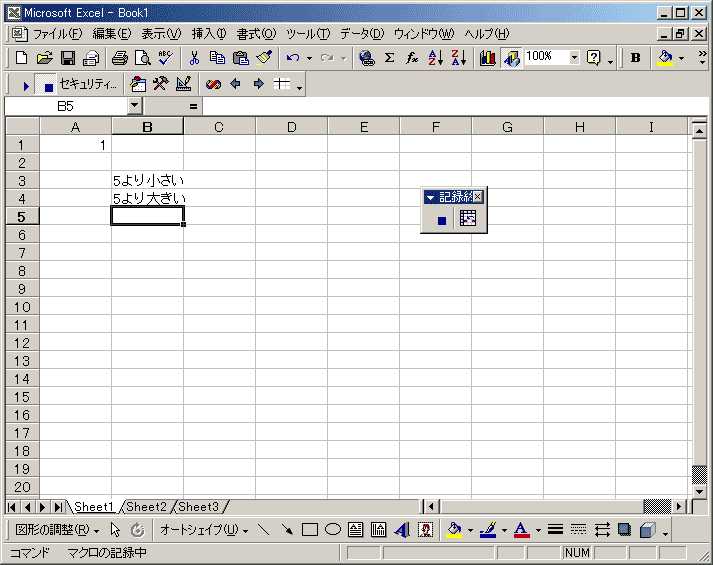The width and height of the screenshot is (713, 565).
Task: Click the formula bar input field
Action: [x=455, y=106]
